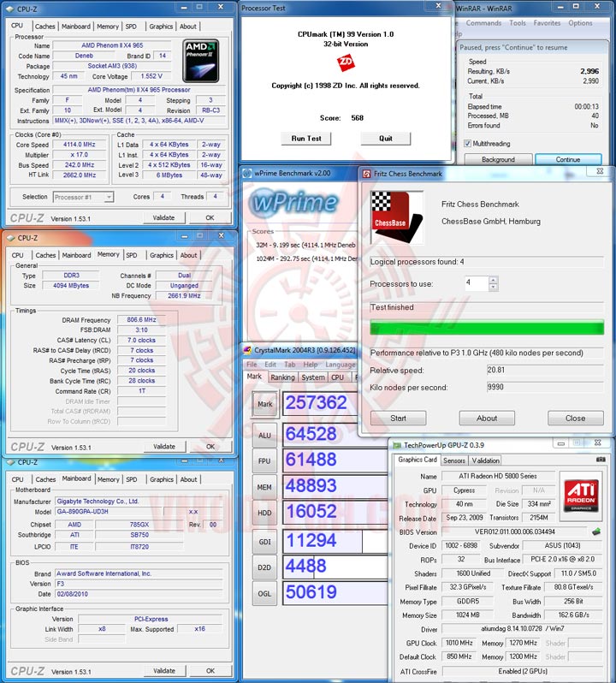Click Continue in the WinRAR benchmark

click(568, 159)
